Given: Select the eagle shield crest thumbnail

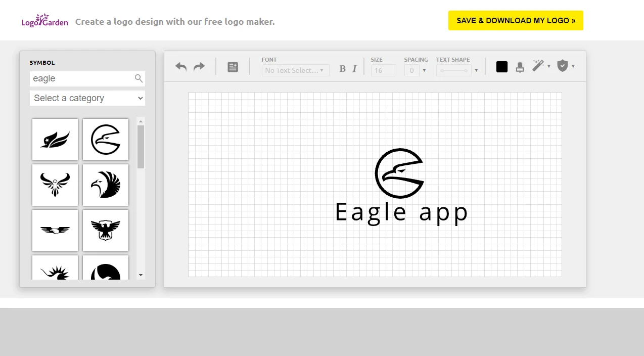Looking at the screenshot, I should (x=106, y=231).
